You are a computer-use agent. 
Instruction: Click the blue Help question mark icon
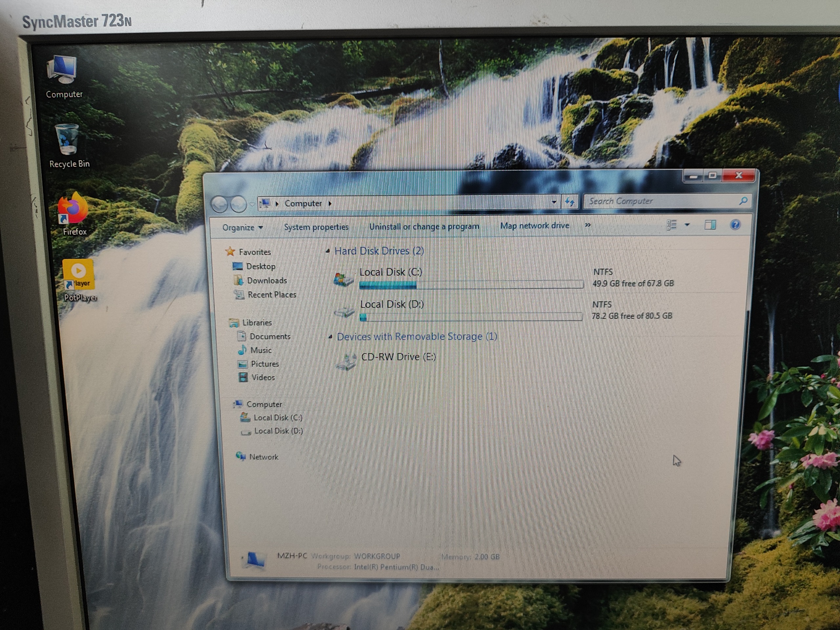(735, 225)
